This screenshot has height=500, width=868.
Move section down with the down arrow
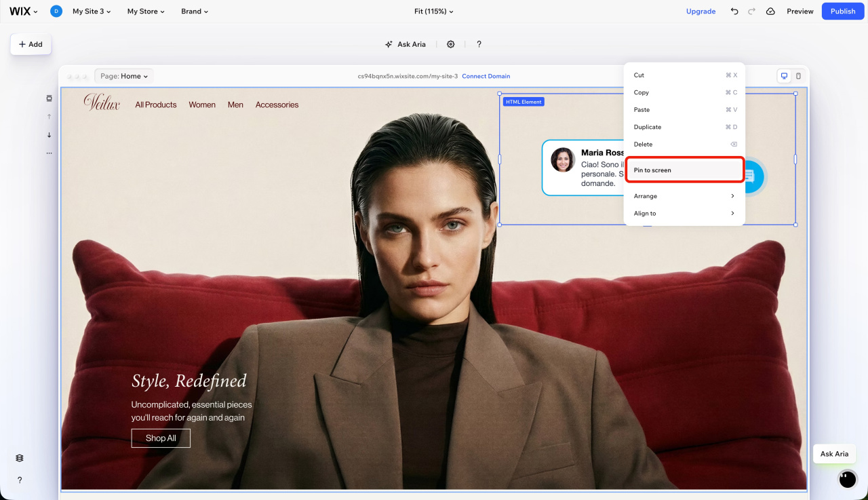(49, 135)
